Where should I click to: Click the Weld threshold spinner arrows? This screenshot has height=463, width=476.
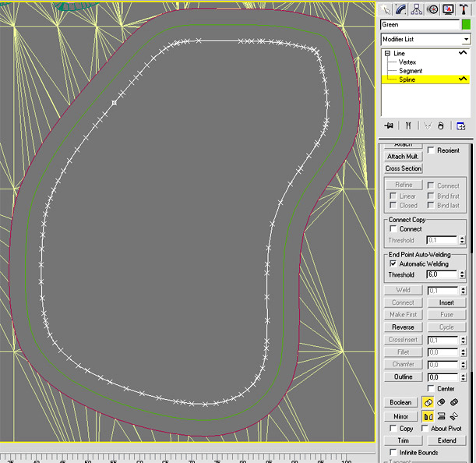tap(463, 291)
